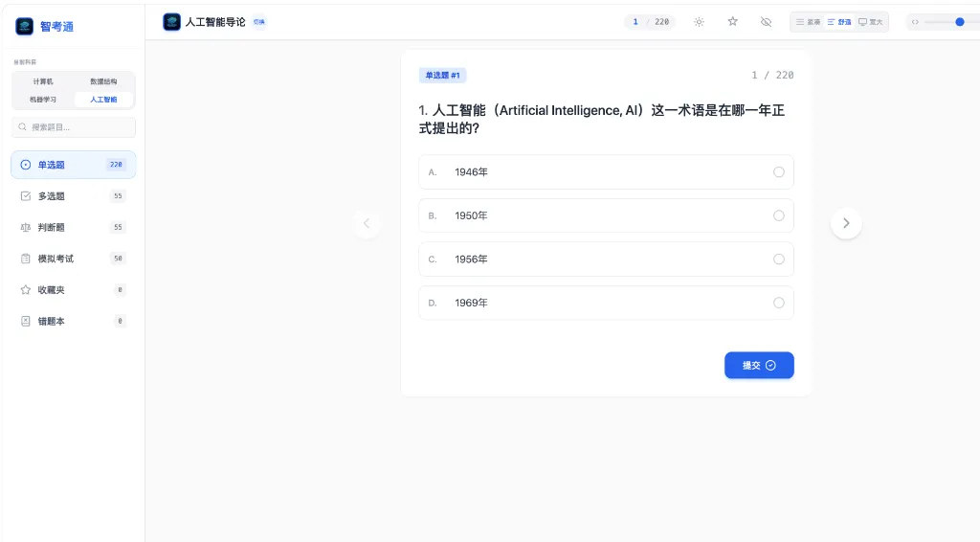
Task: Select the 数据结构 subject tab
Action: point(103,81)
